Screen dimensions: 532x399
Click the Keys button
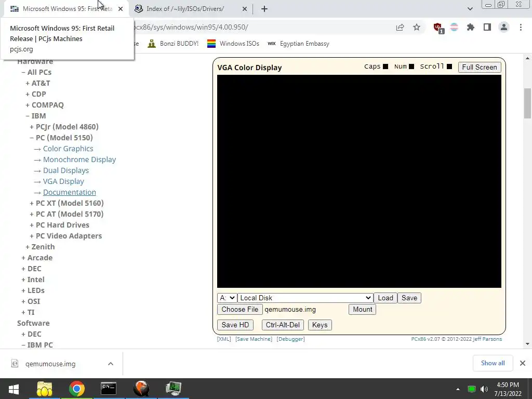[320, 325]
